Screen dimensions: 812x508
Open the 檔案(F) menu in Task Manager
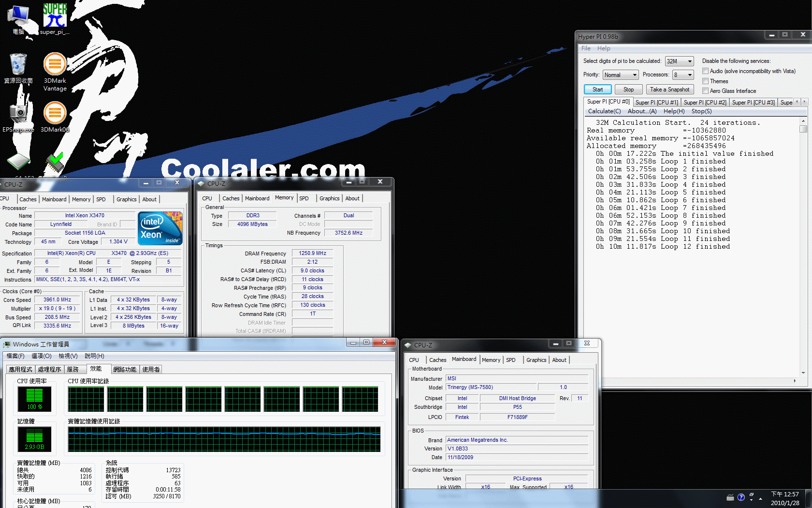(15, 356)
